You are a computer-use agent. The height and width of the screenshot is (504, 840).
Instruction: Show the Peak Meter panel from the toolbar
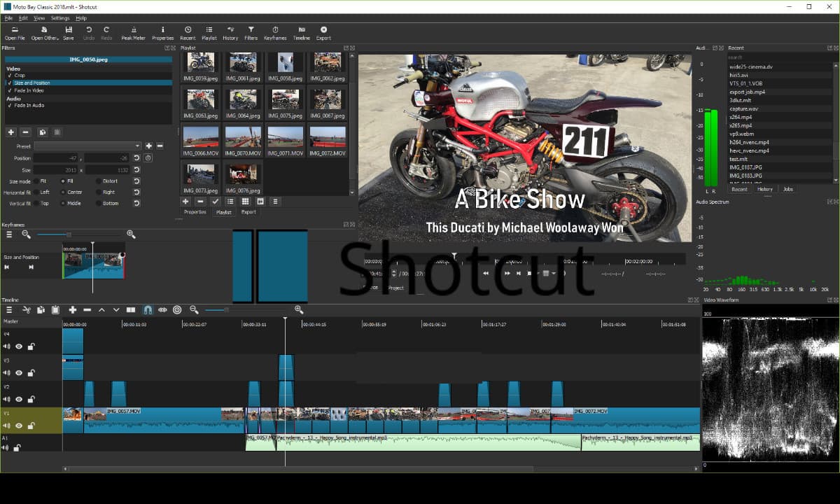coord(133,33)
